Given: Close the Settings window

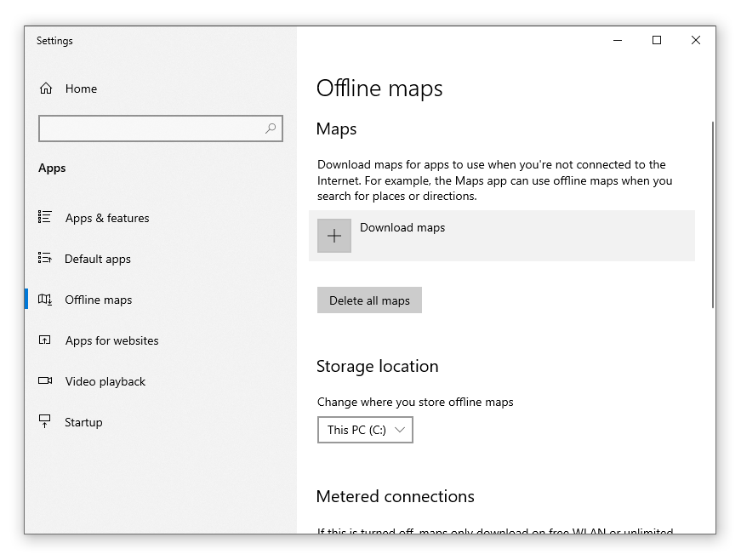Looking at the screenshot, I should [x=696, y=40].
